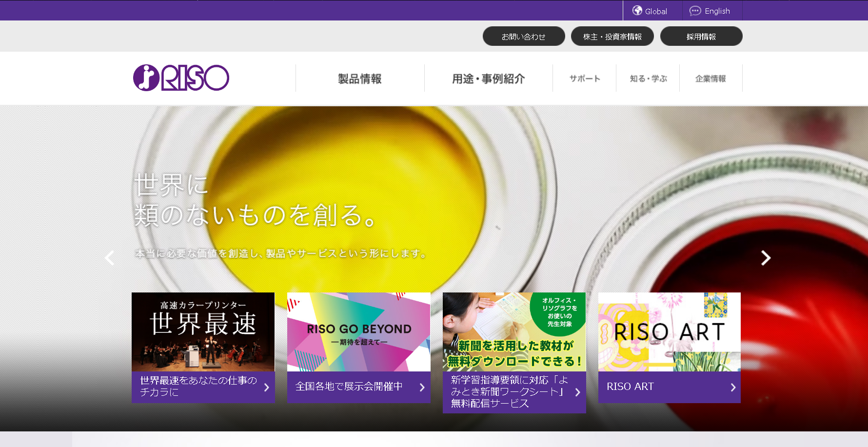Viewport: 868px width, 447px height.
Task: Open the RISO logo home link
Action: tap(181, 78)
